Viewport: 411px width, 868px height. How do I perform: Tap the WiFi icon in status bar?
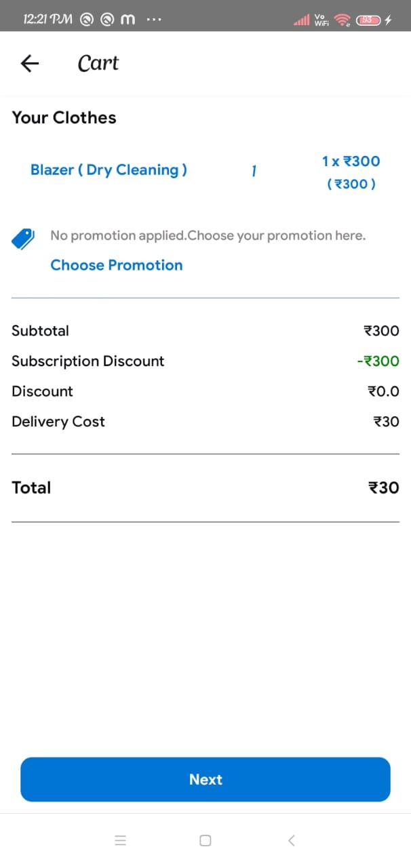tap(342, 20)
